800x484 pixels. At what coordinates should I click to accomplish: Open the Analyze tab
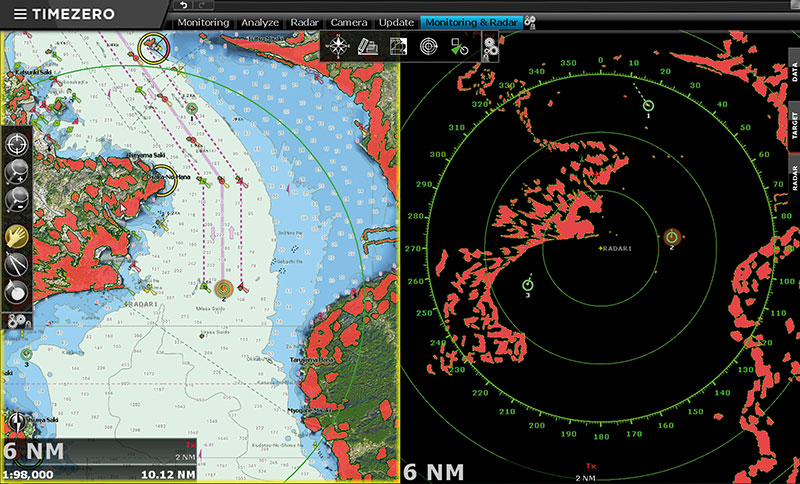(x=260, y=22)
